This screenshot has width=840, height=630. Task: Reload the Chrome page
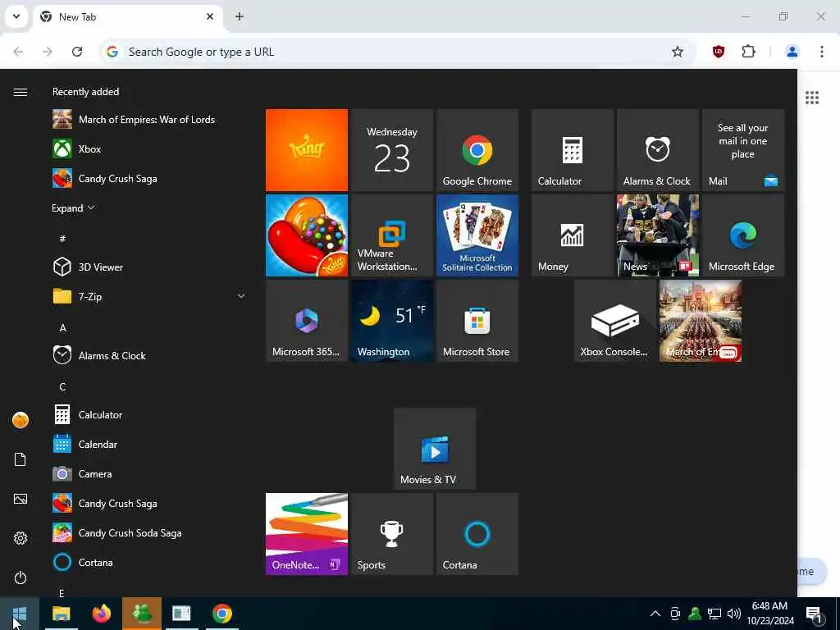(x=77, y=52)
